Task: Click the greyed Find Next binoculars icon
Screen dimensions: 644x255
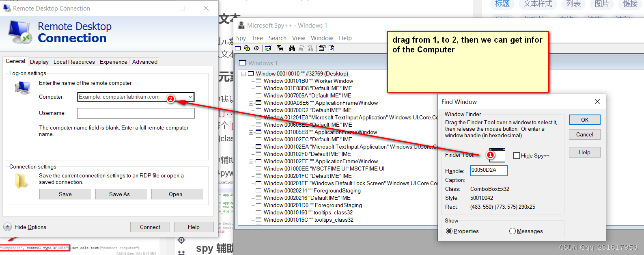Action: coord(301,48)
